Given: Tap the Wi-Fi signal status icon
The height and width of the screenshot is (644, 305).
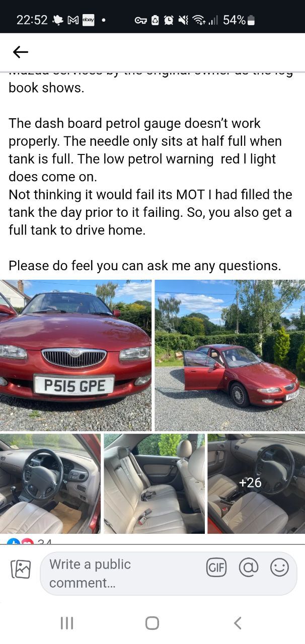Looking at the screenshot, I should coord(199,20).
